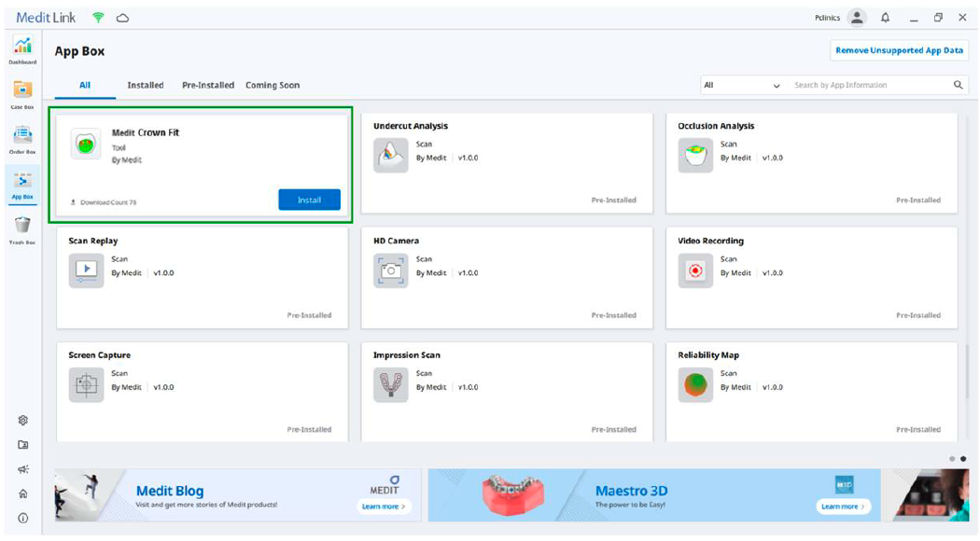The height and width of the screenshot is (541, 980).
Task: Click the Medit Link logo text
Action: (x=46, y=18)
